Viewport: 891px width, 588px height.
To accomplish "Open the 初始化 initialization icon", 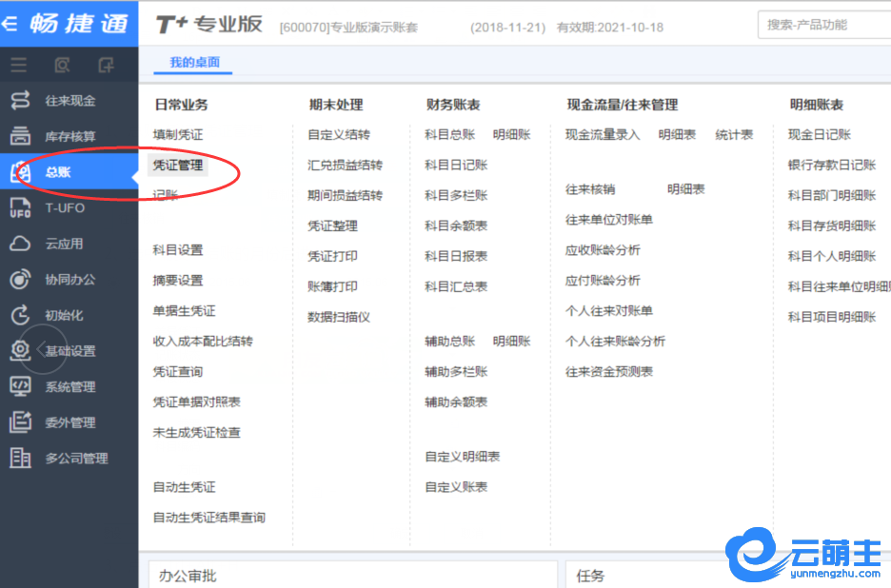I will point(20,316).
